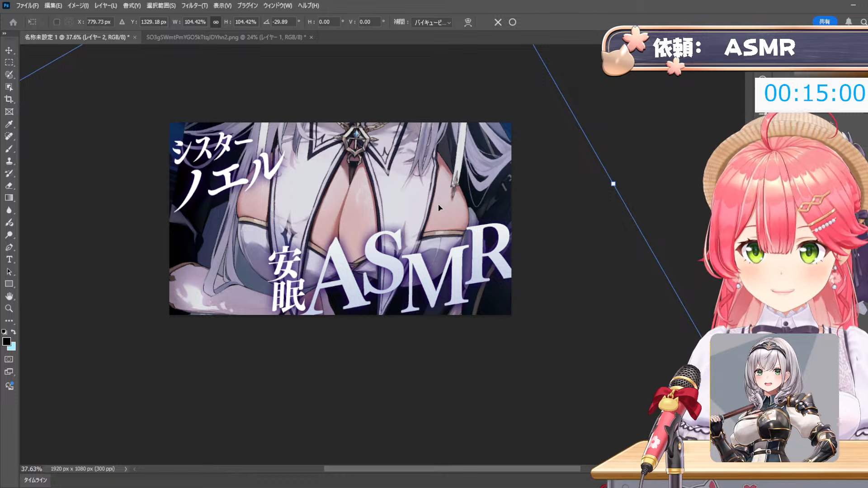Toggle Quick Mask mode
Viewport: 868px width, 488px height.
[x=9, y=359]
